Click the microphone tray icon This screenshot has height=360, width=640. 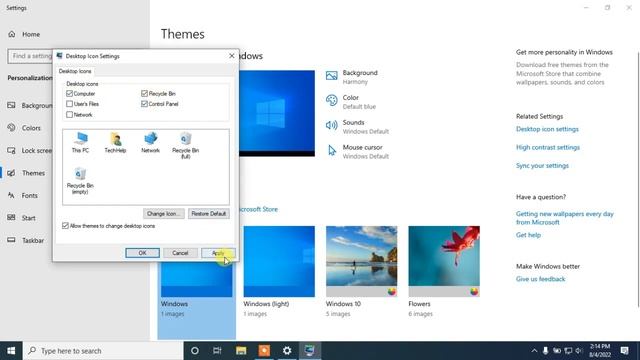coord(545,351)
